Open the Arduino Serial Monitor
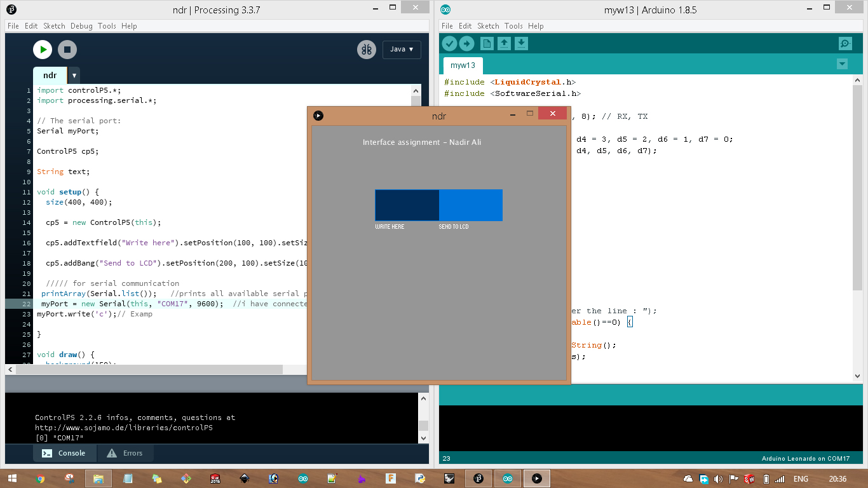 [x=845, y=44]
